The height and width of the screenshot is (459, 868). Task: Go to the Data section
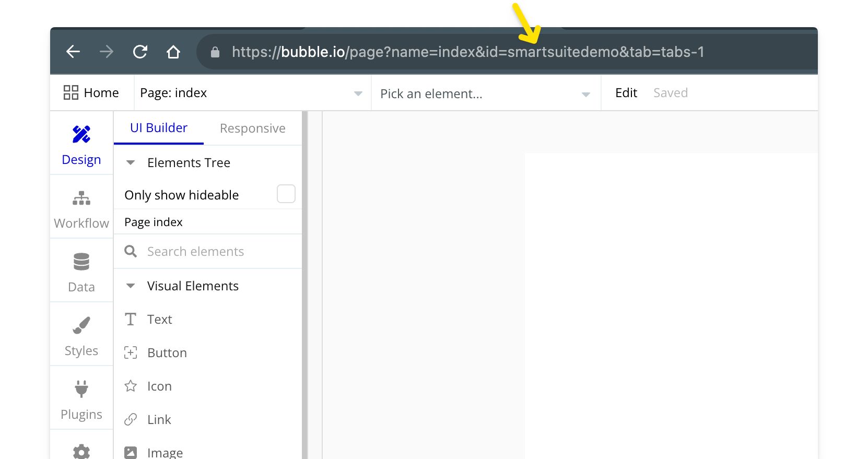[x=81, y=272]
